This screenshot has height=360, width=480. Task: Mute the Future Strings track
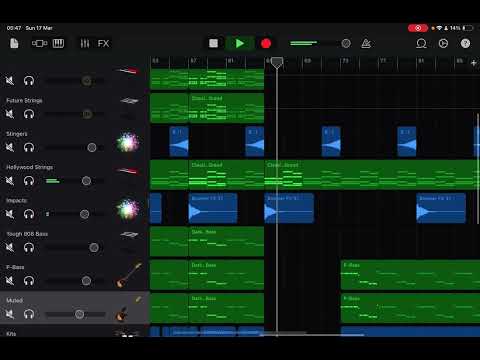click(10, 114)
